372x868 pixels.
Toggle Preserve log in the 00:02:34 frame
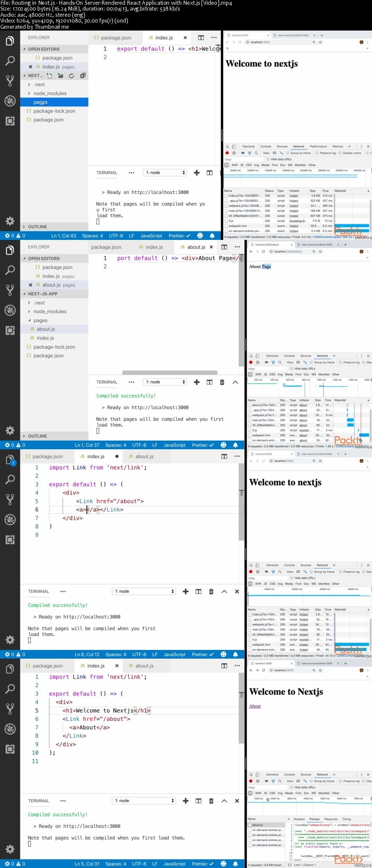pyautogui.click(x=340, y=572)
